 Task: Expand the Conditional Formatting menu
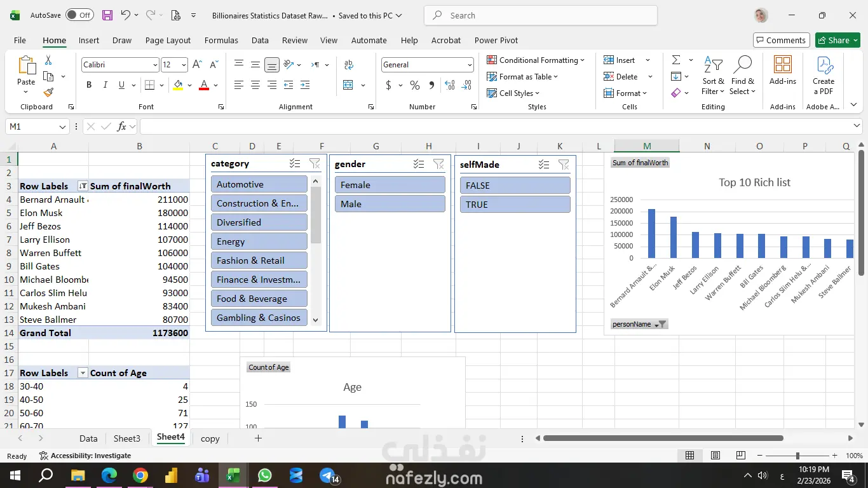[536, 60]
